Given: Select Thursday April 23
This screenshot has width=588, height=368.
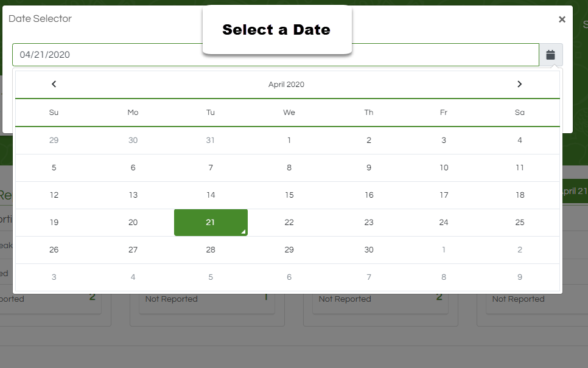Looking at the screenshot, I should [369, 223].
